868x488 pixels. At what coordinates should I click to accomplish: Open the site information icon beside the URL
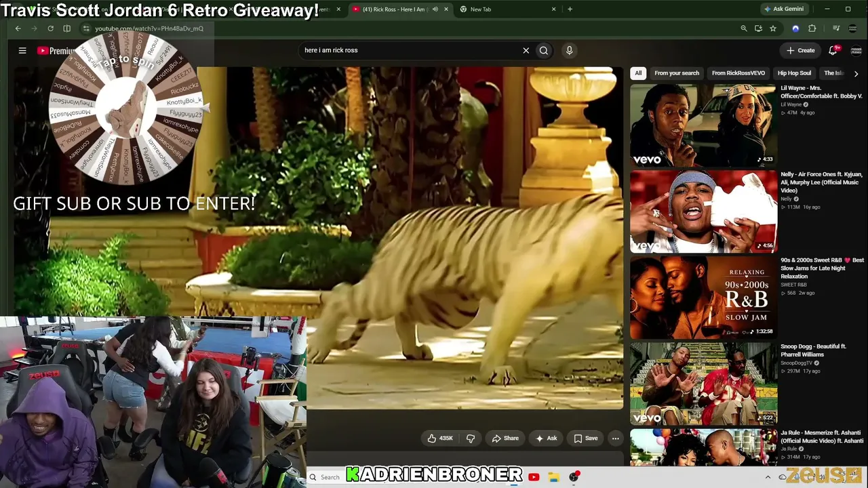(x=86, y=28)
